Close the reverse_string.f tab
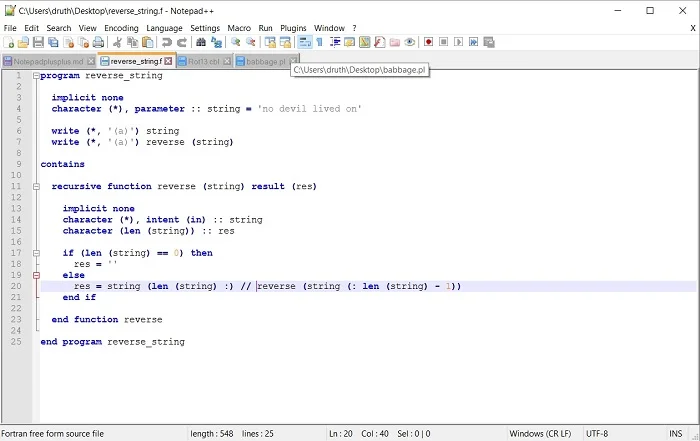The height and width of the screenshot is (441, 700). pyautogui.click(x=168, y=61)
